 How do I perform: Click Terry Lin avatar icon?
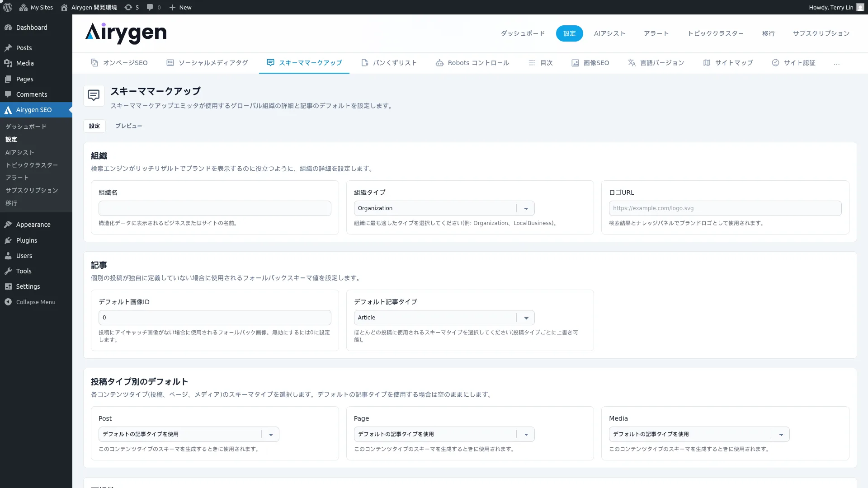860,7
